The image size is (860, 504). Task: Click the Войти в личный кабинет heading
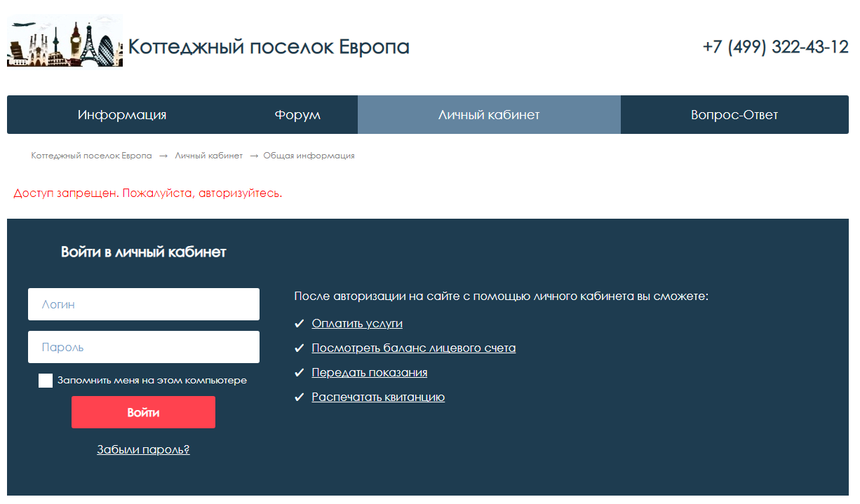point(144,252)
